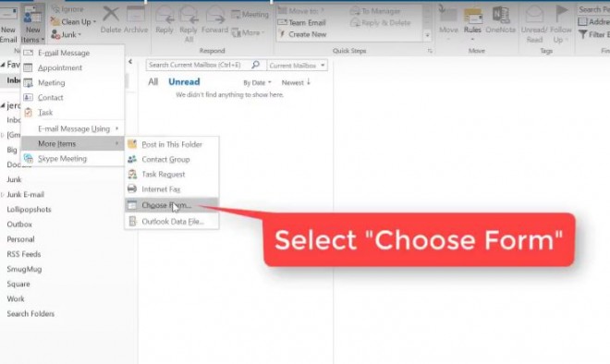The width and height of the screenshot is (610, 364).
Task: Open the Clean Up dropdown
Action: tap(74, 22)
